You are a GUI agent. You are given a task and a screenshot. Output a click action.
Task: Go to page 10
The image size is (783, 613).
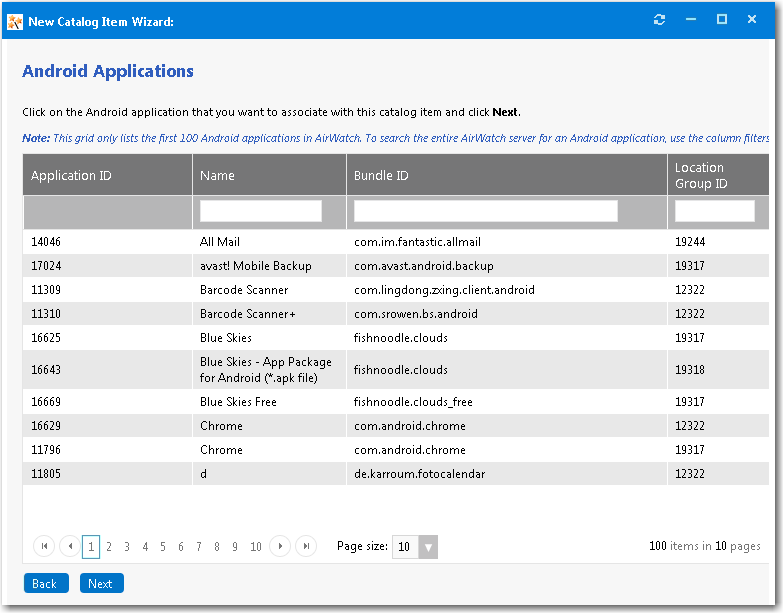point(256,547)
